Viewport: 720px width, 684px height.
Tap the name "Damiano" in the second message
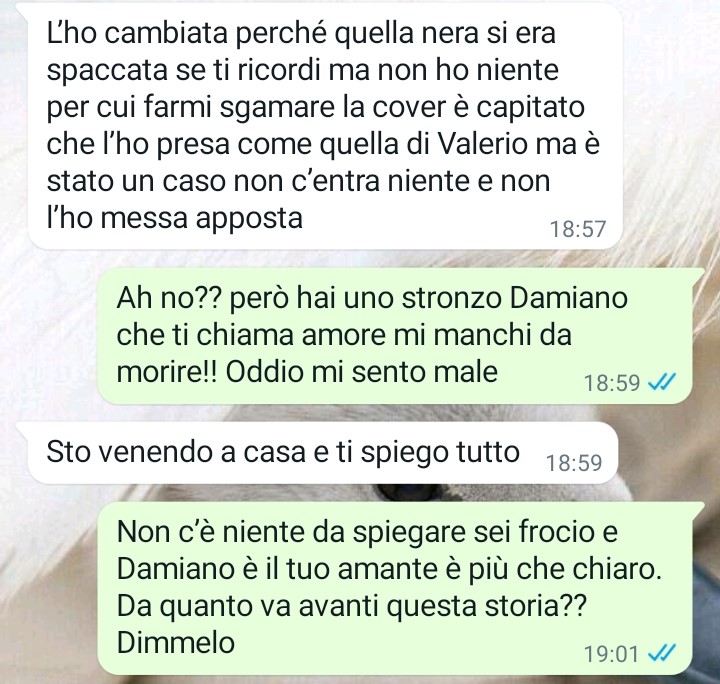[568, 298]
